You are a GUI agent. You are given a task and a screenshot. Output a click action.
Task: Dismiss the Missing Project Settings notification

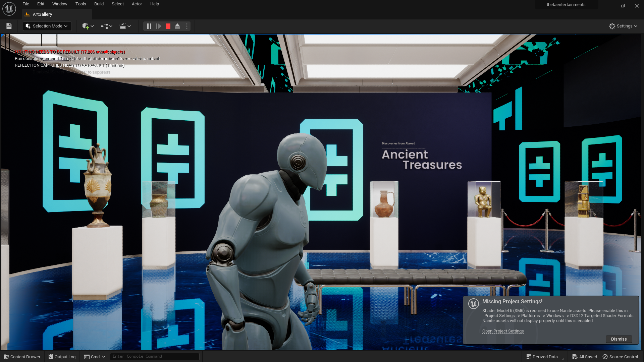click(x=619, y=339)
